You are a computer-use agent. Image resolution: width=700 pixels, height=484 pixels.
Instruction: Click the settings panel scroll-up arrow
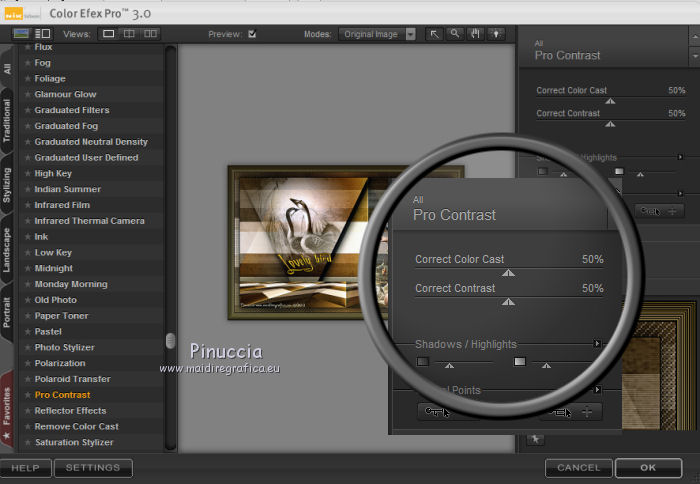(x=695, y=38)
